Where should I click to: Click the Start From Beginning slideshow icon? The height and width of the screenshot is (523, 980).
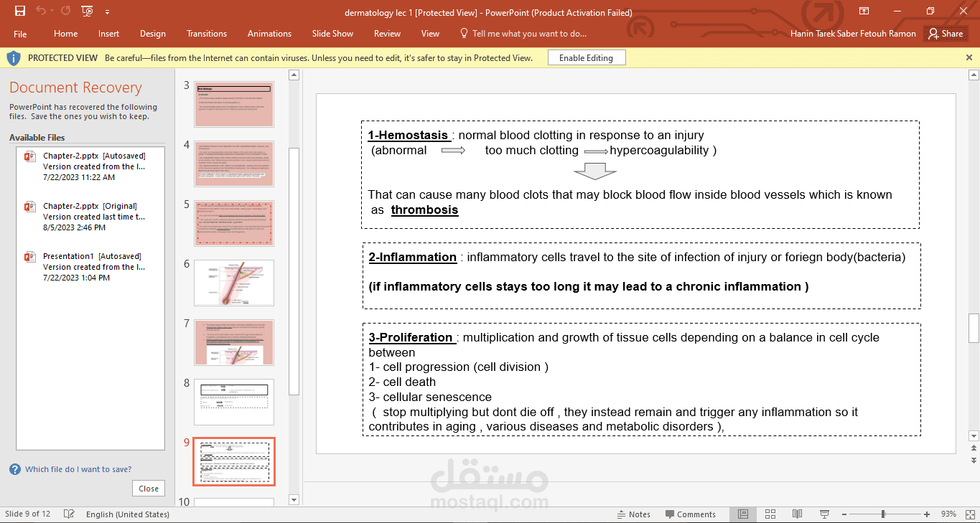coord(87,11)
